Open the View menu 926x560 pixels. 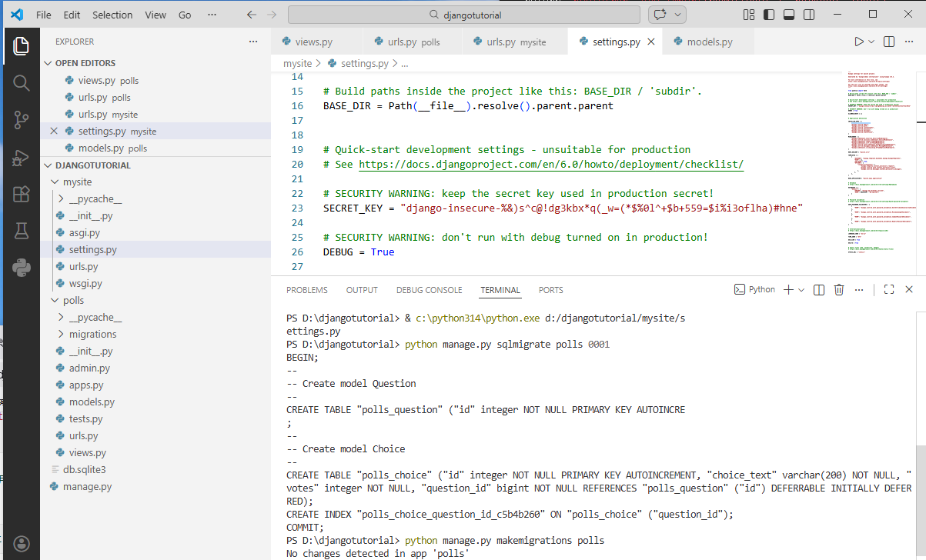[x=155, y=15]
